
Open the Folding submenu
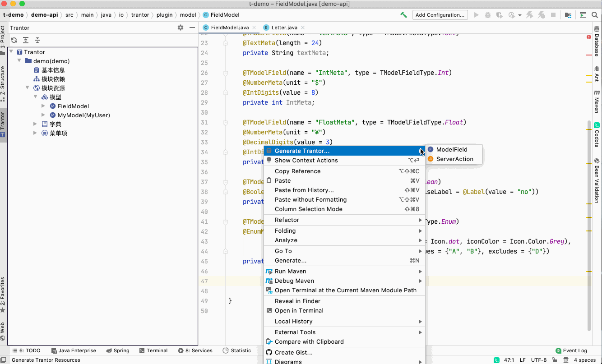coord(344,230)
